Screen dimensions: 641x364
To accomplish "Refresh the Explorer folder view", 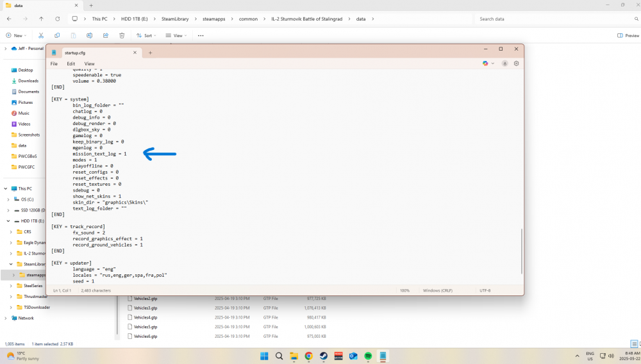I will [58, 19].
